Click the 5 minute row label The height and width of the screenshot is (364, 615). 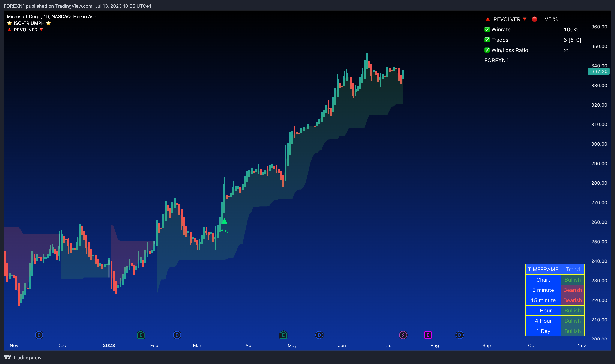click(x=543, y=290)
